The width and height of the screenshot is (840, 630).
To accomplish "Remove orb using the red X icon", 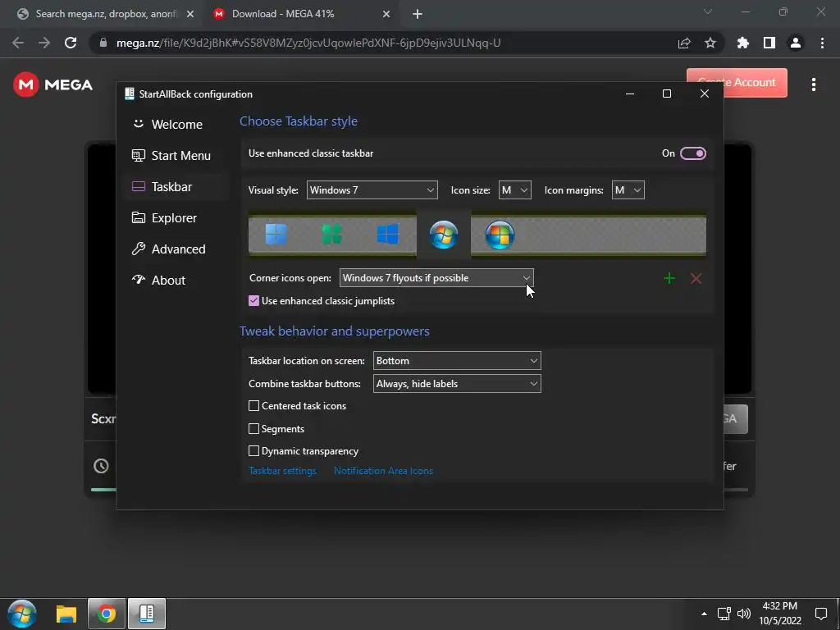I will 696,278.
